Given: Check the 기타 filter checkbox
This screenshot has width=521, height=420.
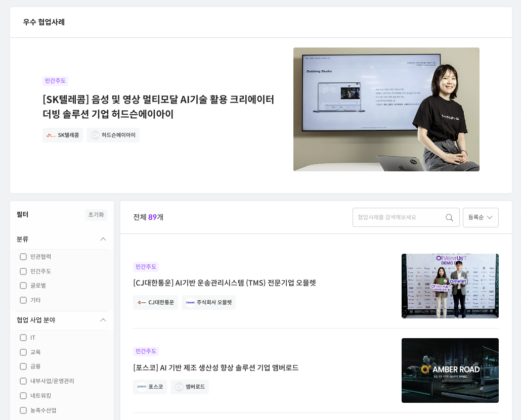Looking at the screenshot, I should 23,300.
